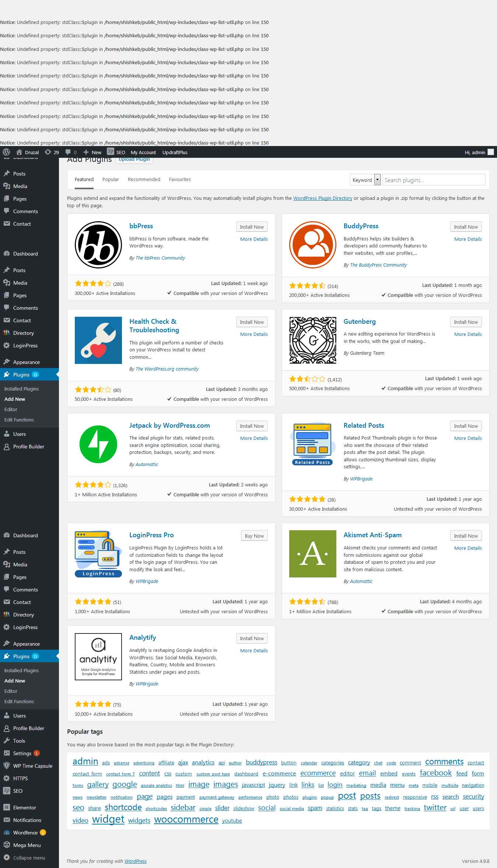Switch to the Favourites tab
Viewport: 497px width, 868px height.
coord(180,180)
